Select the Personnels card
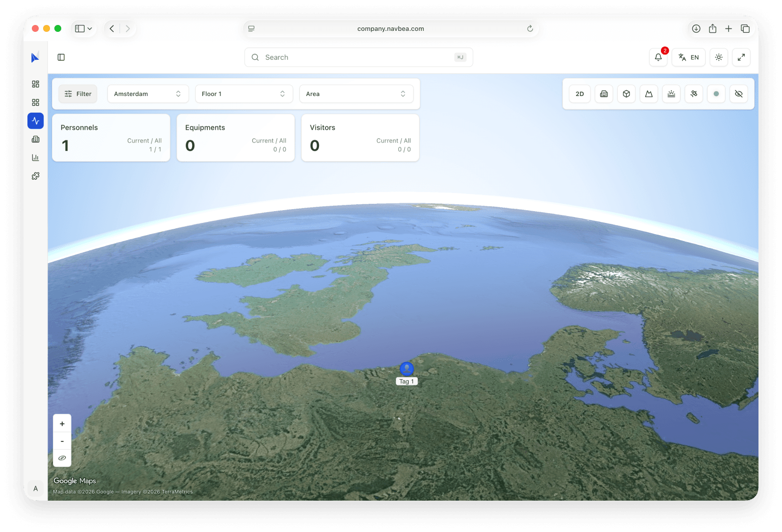This screenshot has width=782, height=532. pos(111,138)
